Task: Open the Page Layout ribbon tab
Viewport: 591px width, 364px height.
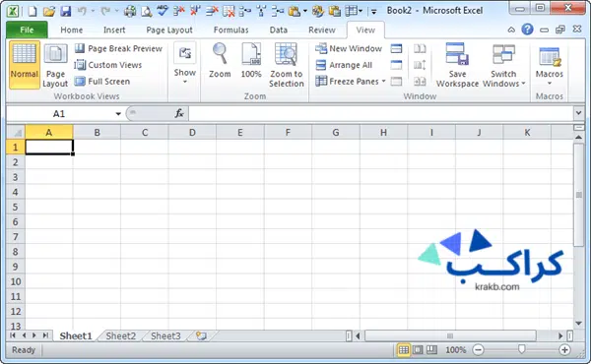Action: [x=169, y=30]
